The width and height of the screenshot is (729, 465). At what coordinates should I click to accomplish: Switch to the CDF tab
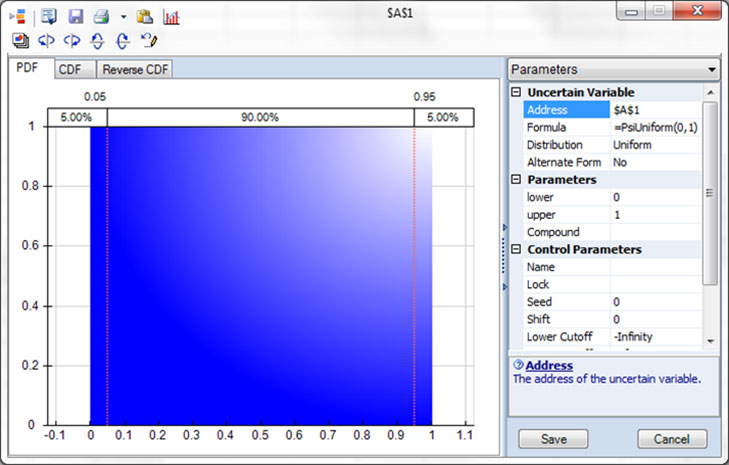pyautogui.click(x=70, y=70)
